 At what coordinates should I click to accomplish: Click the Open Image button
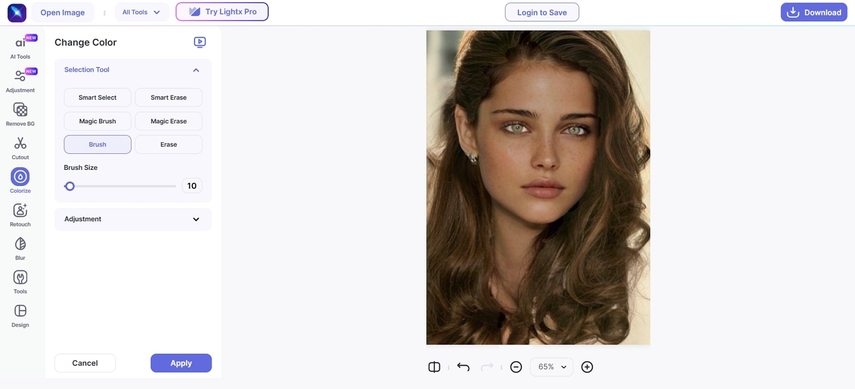pos(62,12)
